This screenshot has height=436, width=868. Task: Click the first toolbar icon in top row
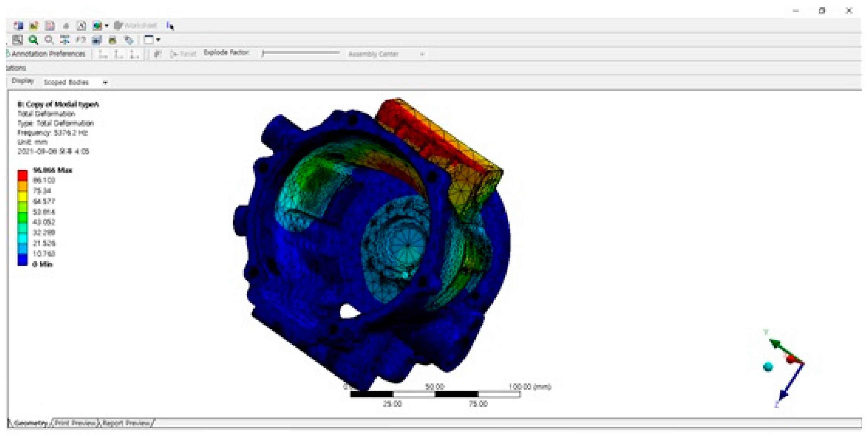pyautogui.click(x=18, y=26)
